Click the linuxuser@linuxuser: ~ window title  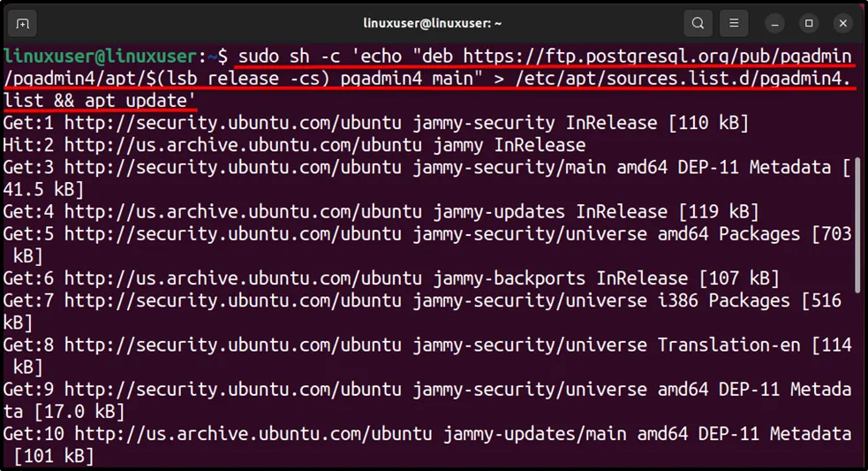point(433,23)
